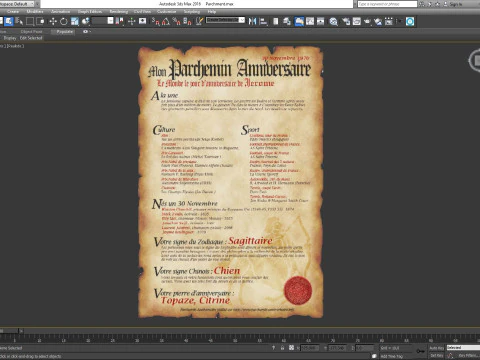480x360 pixels.
Task: Open the Graph Editors menu
Action: (90, 11)
